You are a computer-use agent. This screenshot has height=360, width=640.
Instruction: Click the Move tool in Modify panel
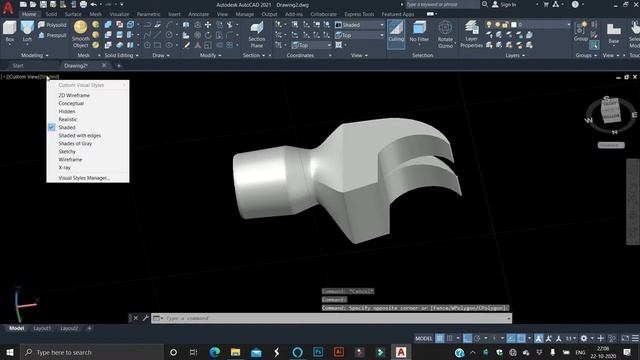[x=208, y=25]
